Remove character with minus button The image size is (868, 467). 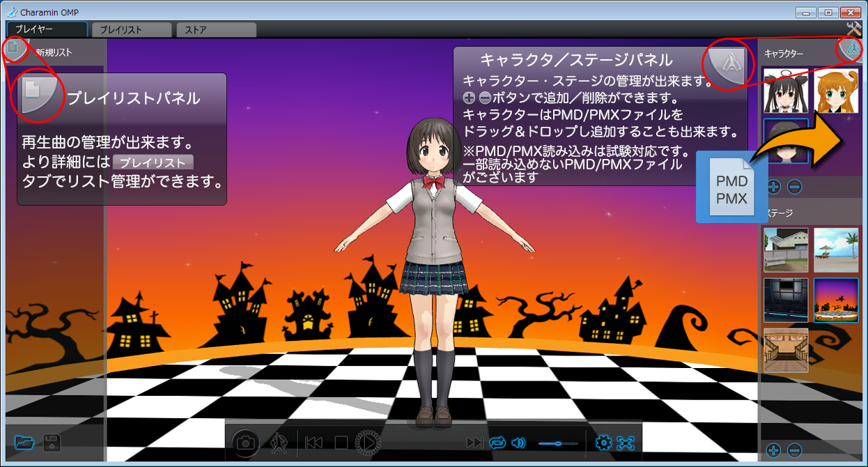[x=795, y=187]
